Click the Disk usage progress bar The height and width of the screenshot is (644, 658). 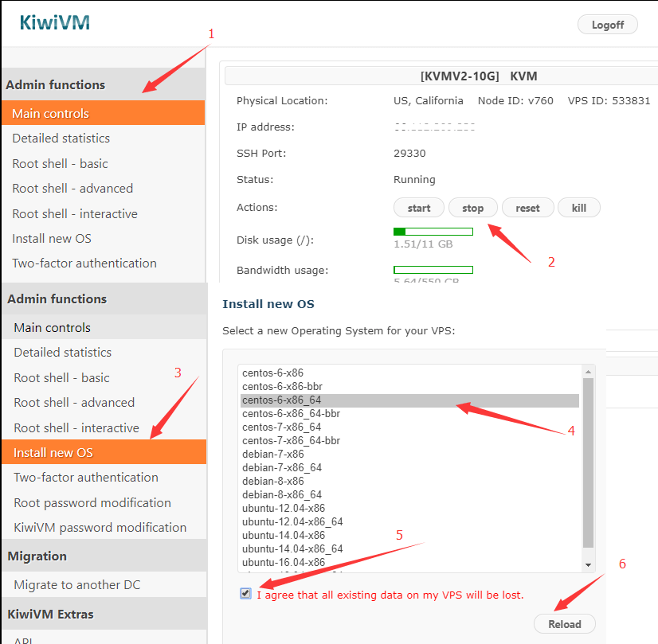[x=433, y=232]
